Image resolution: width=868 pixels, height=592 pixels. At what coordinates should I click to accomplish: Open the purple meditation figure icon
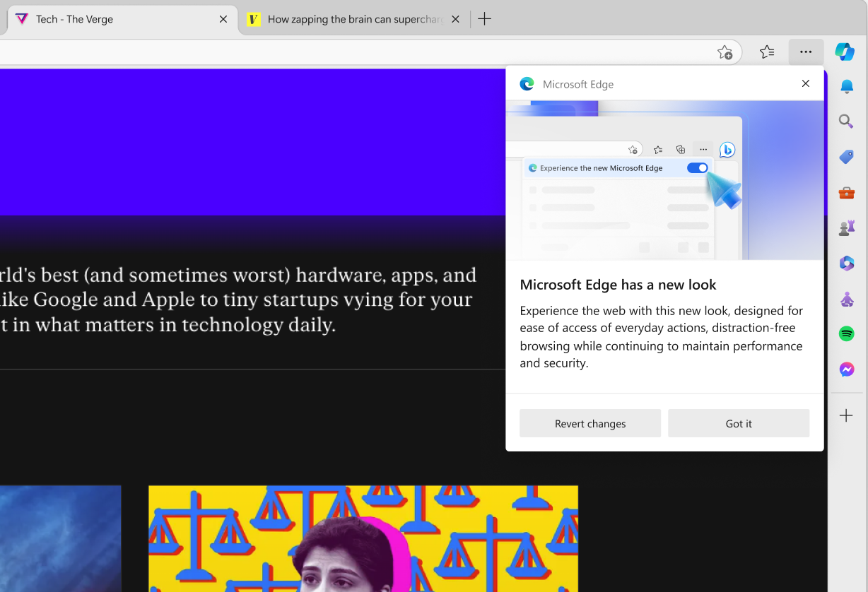point(846,299)
